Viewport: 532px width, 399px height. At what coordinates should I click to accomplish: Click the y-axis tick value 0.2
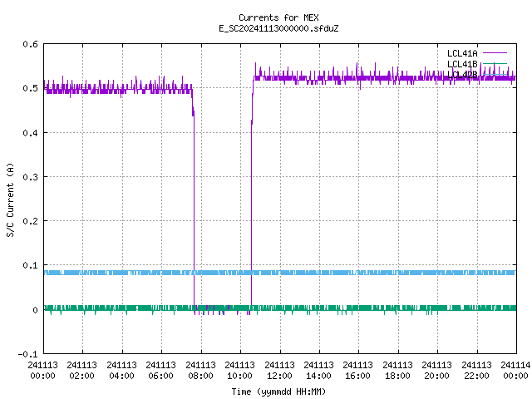click(30, 221)
